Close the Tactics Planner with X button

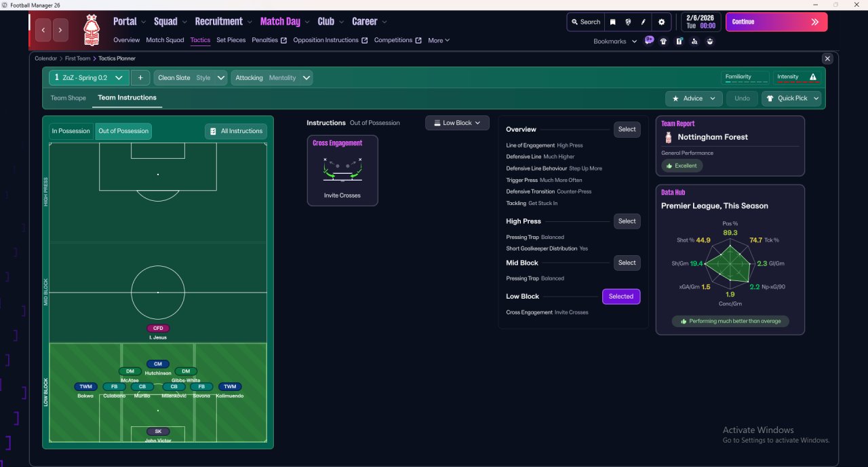click(827, 58)
